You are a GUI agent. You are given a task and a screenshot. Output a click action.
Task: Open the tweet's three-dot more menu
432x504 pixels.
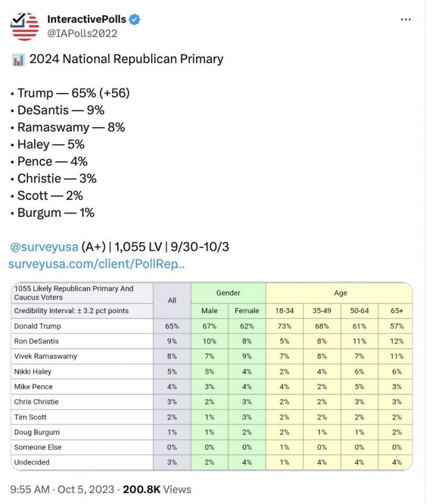(406, 20)
